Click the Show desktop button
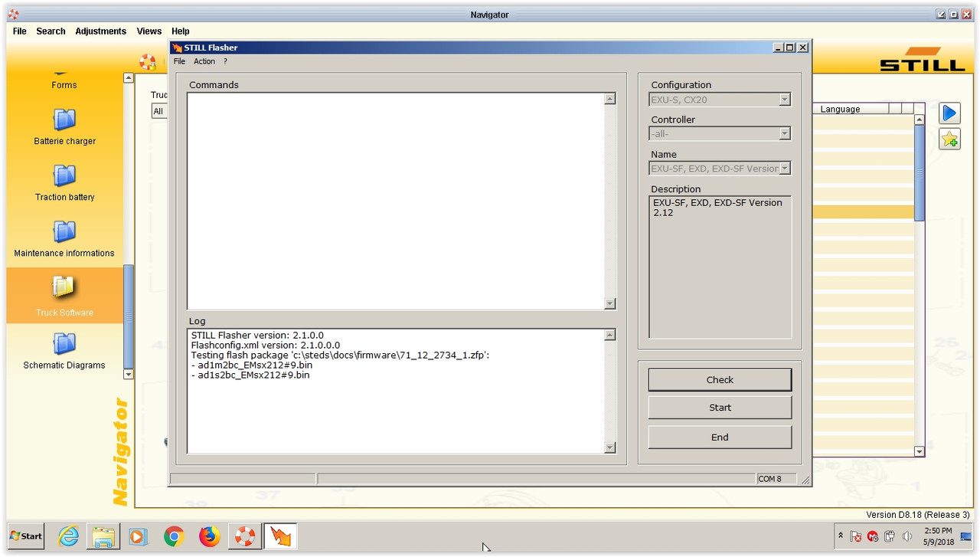 coord(966,536)
